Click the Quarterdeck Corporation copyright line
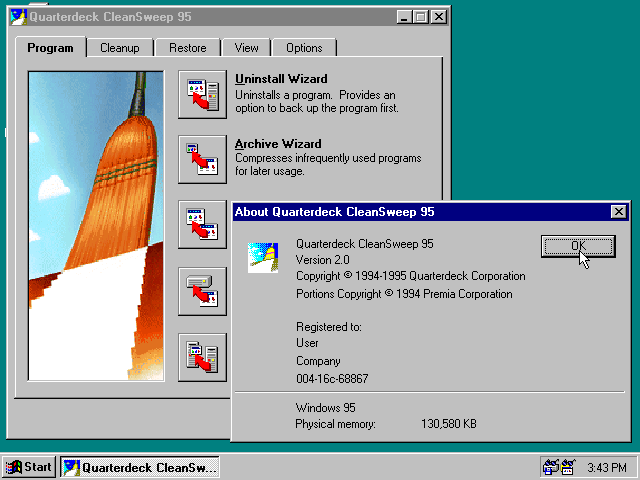The width and height of the screenshot is (640, 480). pyautogui.click(x=411, y=276)
